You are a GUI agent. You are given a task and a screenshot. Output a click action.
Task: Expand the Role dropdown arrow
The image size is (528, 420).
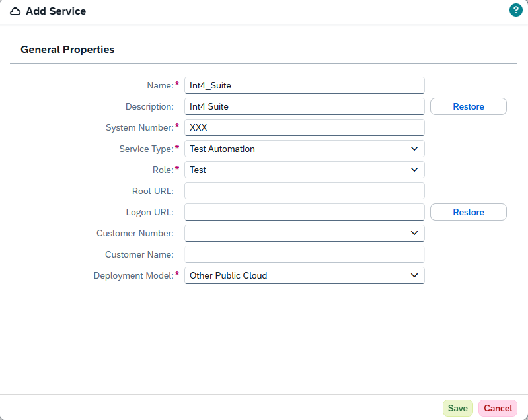point(414,170)
